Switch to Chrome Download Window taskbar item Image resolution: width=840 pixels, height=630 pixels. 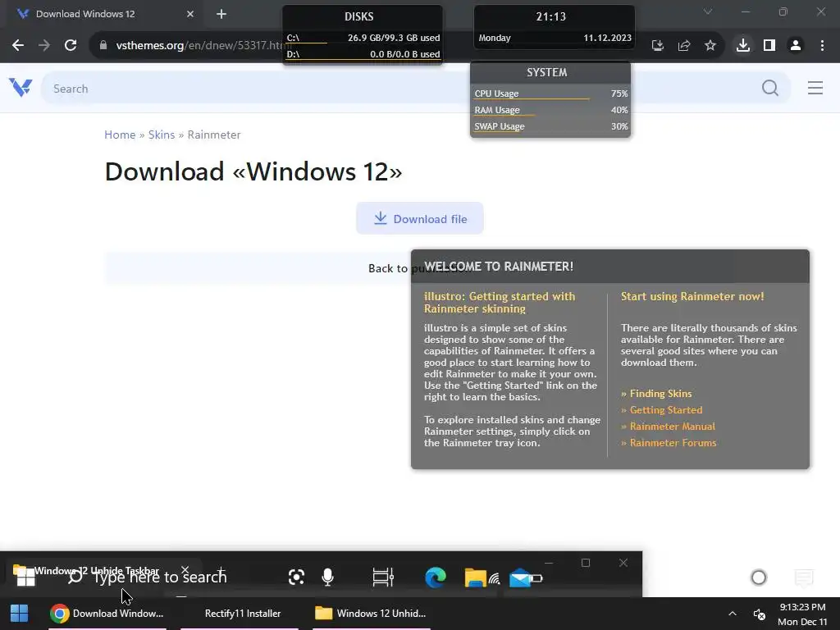point(107,614)
